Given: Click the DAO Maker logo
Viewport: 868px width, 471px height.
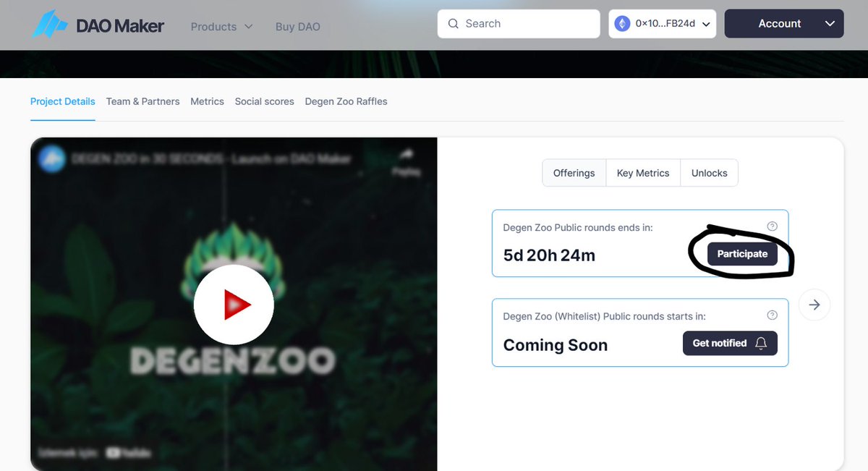Looking at the screenshot, I should (98, 25).
